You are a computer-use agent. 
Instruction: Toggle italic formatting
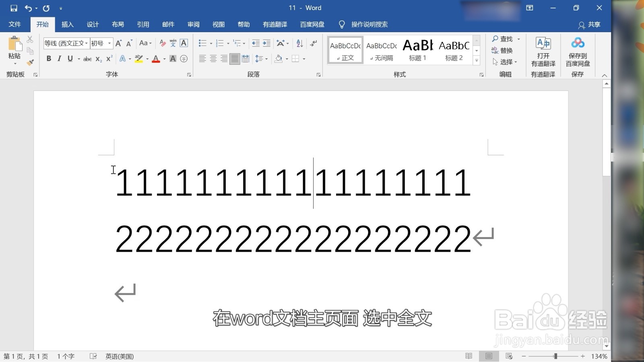coord(59,59)
